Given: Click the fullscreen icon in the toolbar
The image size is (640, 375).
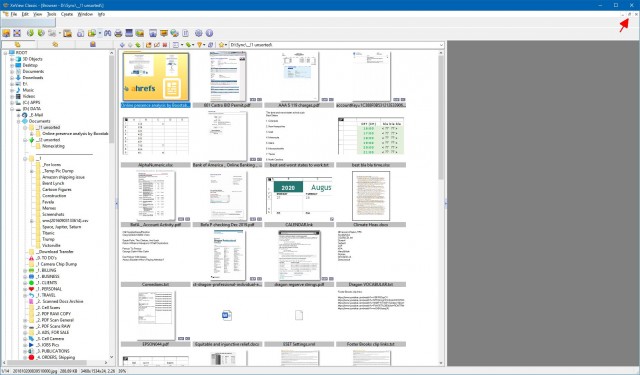Looking at the screenshot, I should [x=17, y=33].
